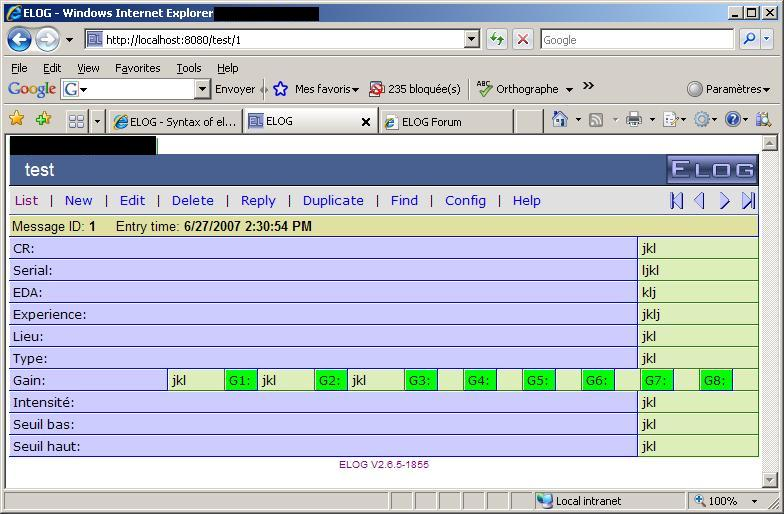The height and width of the screenshot is (514, 784).
Task: Go to previous entry arrow icon
Action: [x=700, y=200]
